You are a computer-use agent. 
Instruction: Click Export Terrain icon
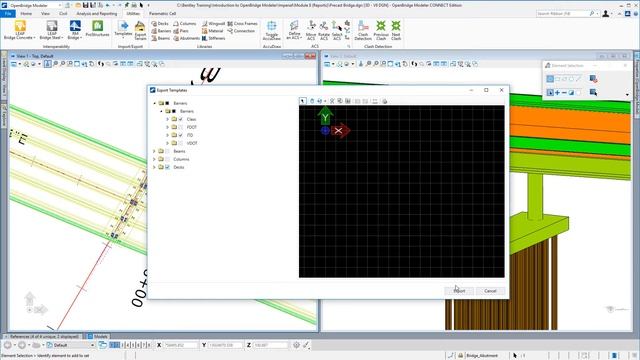140,30
